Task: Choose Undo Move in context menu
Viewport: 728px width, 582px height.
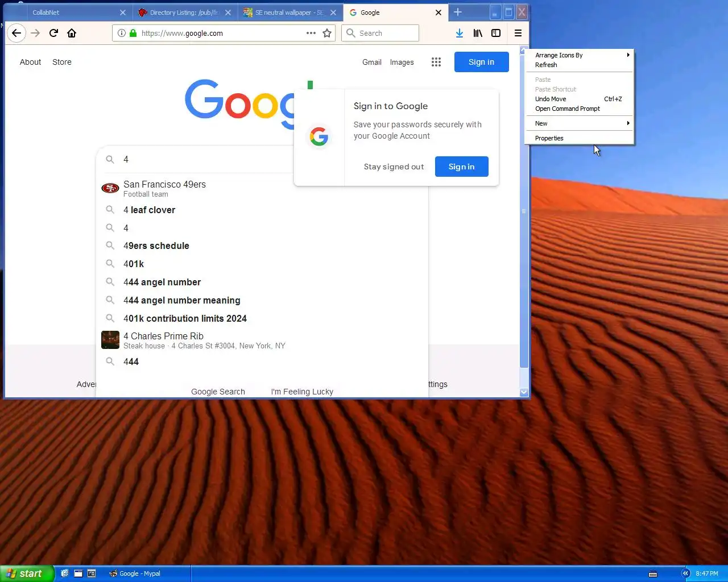Action: (x=580, y=99)
